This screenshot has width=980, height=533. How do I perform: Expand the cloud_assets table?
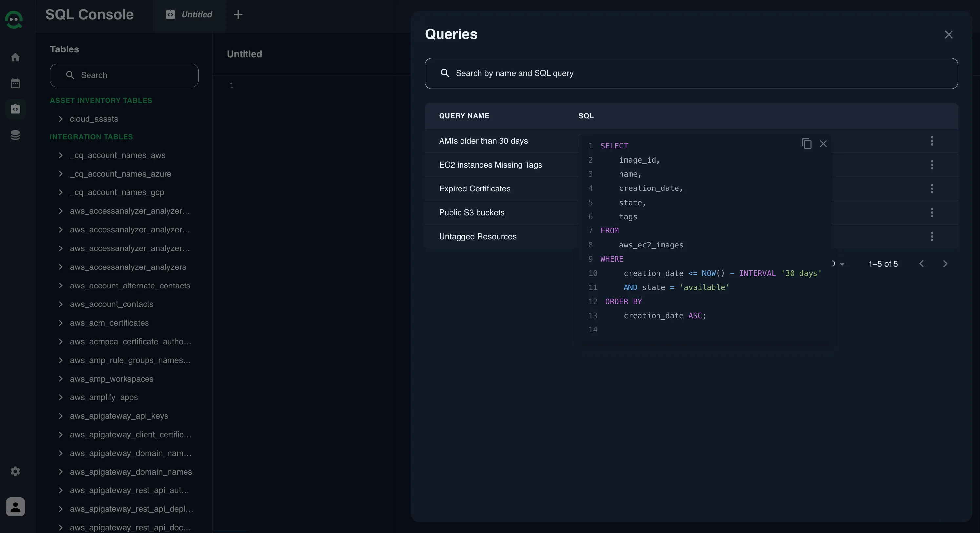click(x=61, y=119)
